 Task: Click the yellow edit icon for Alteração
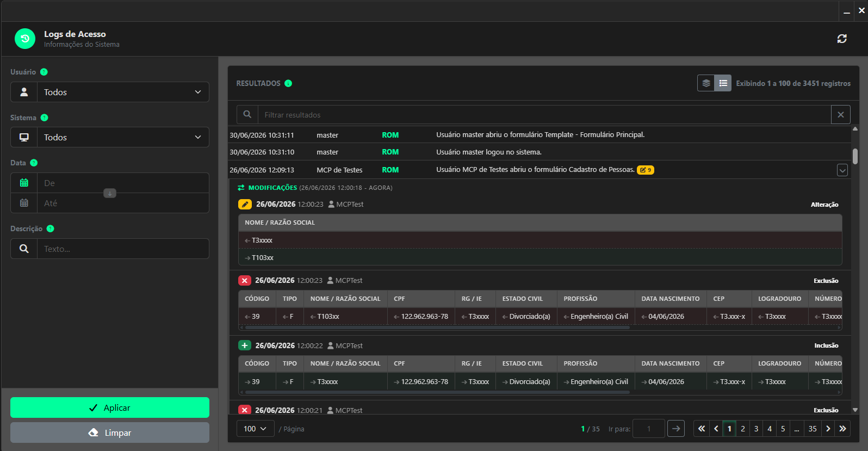point(245,204)
